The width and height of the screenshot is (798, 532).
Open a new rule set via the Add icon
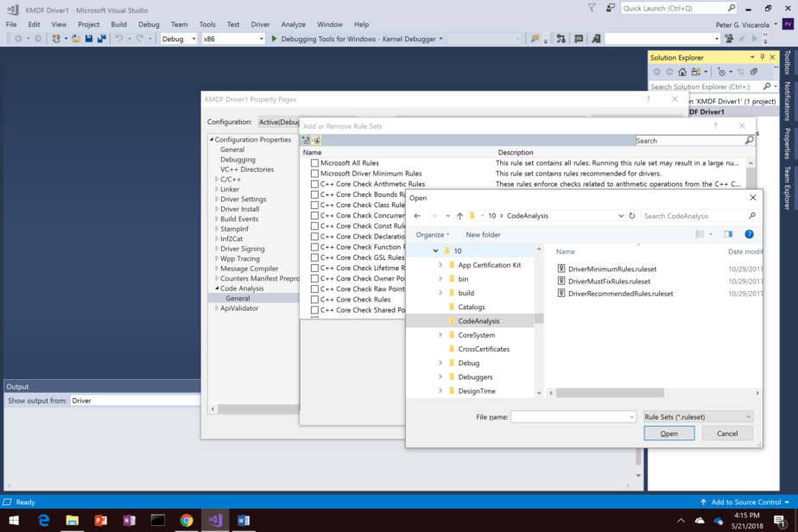[305, 139]
